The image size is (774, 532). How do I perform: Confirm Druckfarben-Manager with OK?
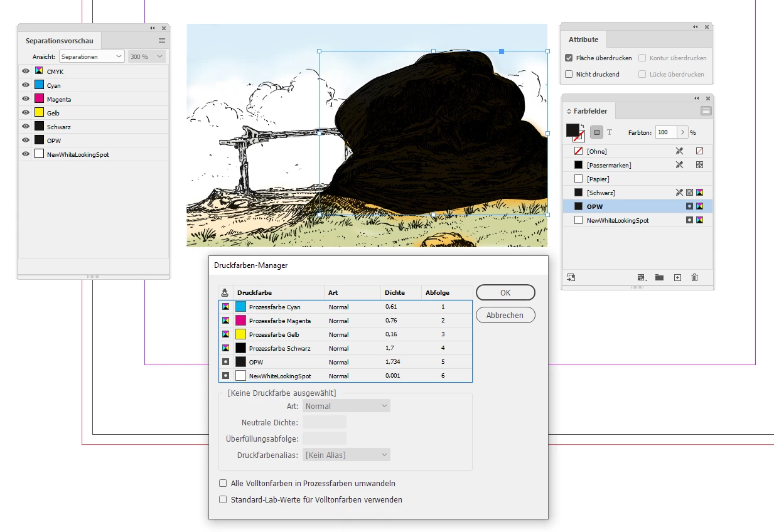pos(505,292)
